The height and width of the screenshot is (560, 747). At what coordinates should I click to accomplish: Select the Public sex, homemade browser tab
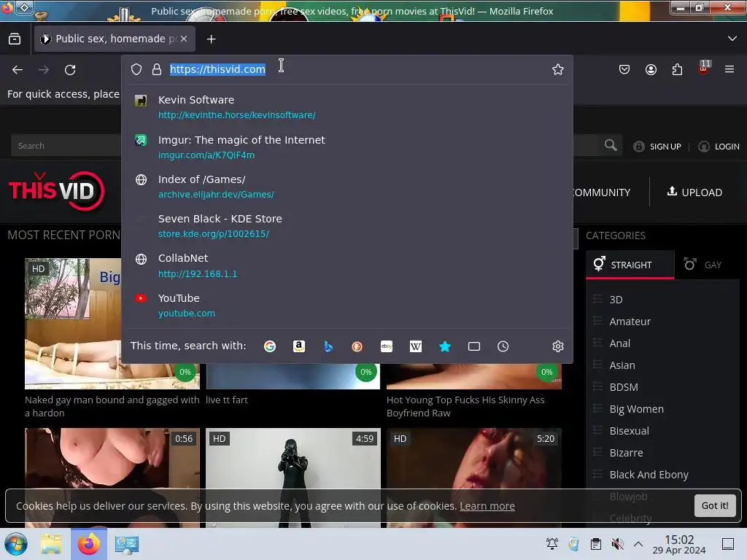[x=115, y=39]
